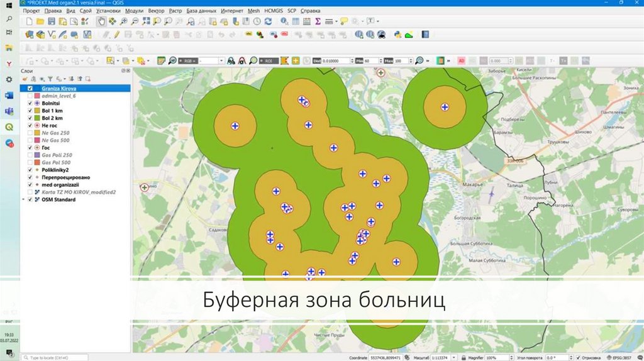Image resolution: width=644 pixels, height=361 pixels.
Task: Refresh the map canvas
Action: 268,21
